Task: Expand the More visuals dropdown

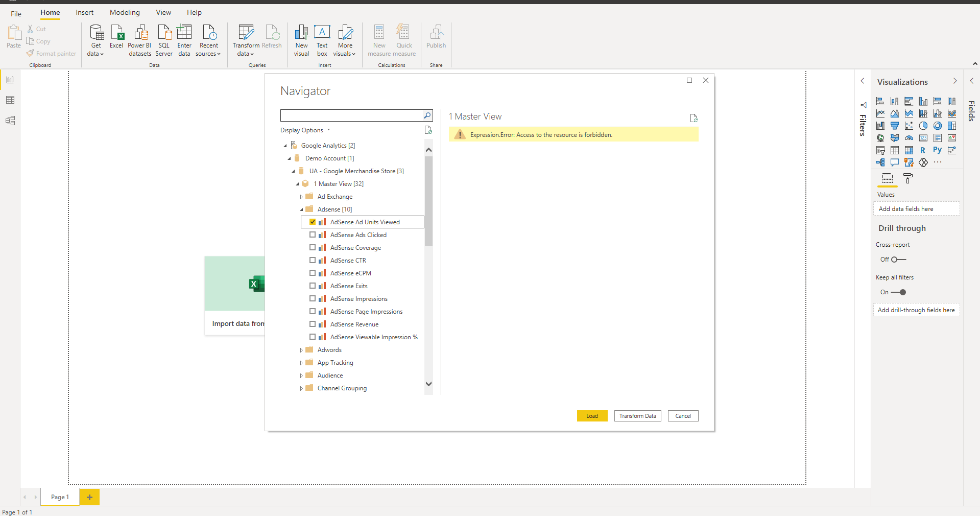Action: click(345, 40)
